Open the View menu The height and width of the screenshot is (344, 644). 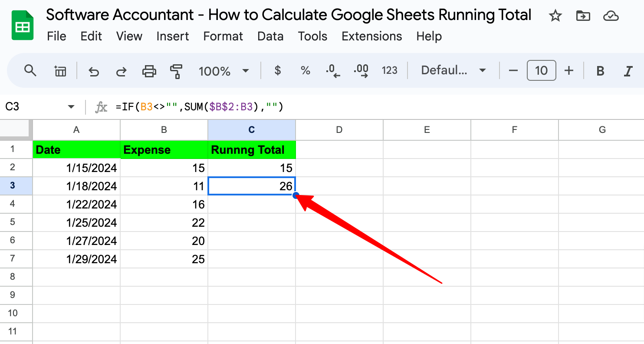coord(129,36)
